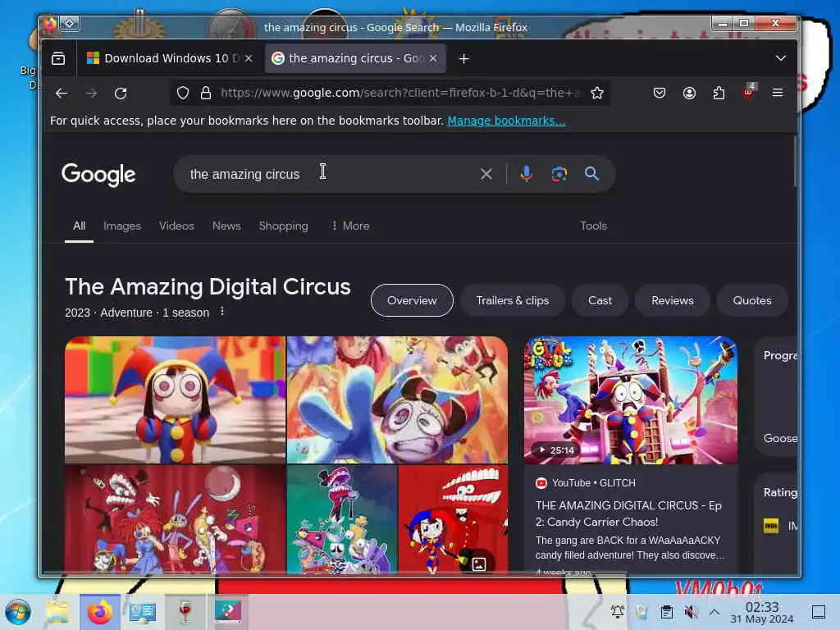Open the Cast chip
The height and width of the screenshot is (630, 840).
pos(600,300)
